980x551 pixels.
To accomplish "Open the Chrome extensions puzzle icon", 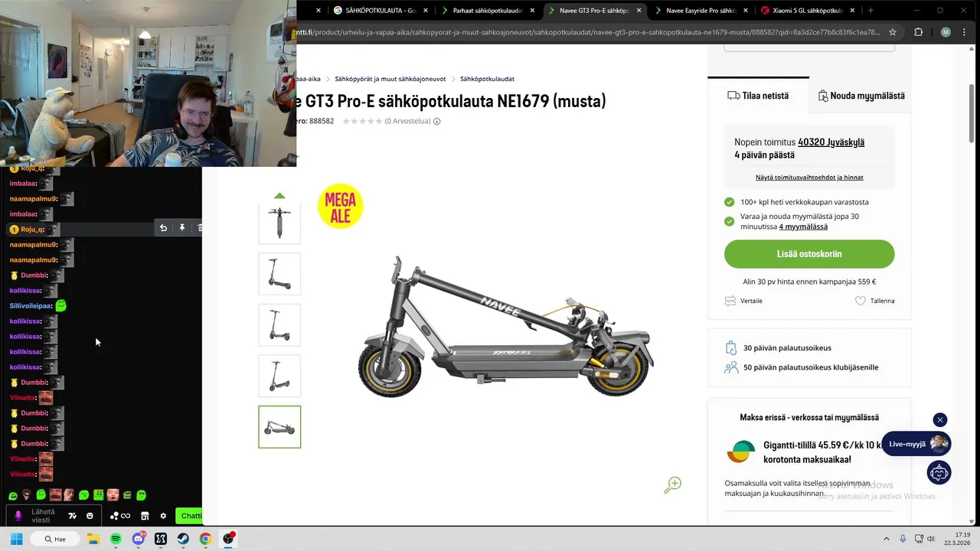I will pos(919,32).
